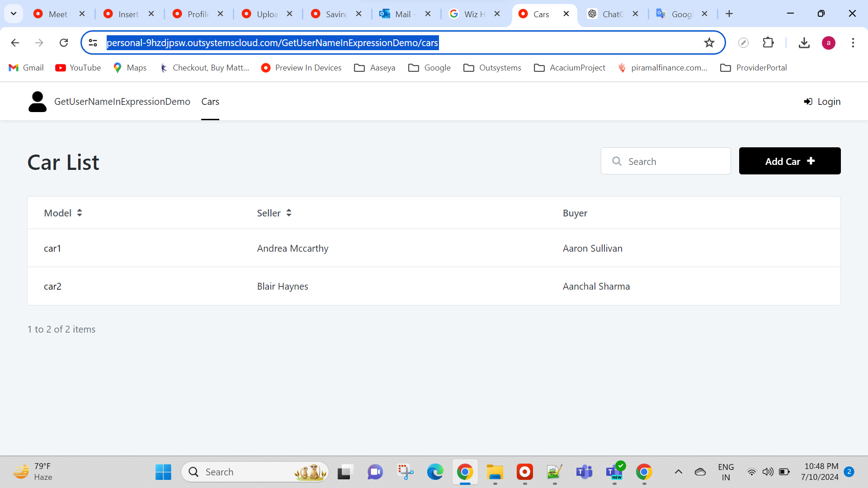Screen dimensions: 868x488
Task: Click the browser back arrow
Action: coord(15,43)
